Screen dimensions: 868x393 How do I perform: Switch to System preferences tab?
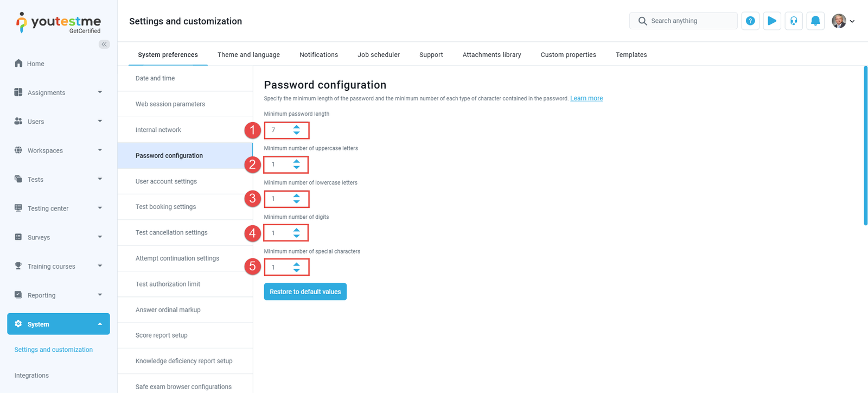point(168,55)
